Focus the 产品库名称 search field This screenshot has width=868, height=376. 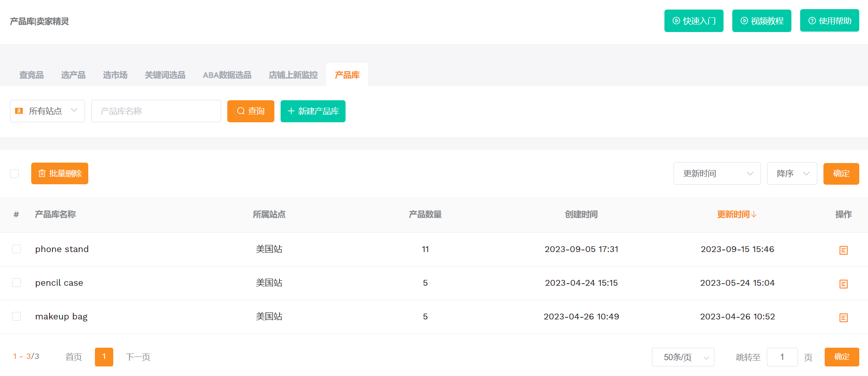click(x=156, y=111)
